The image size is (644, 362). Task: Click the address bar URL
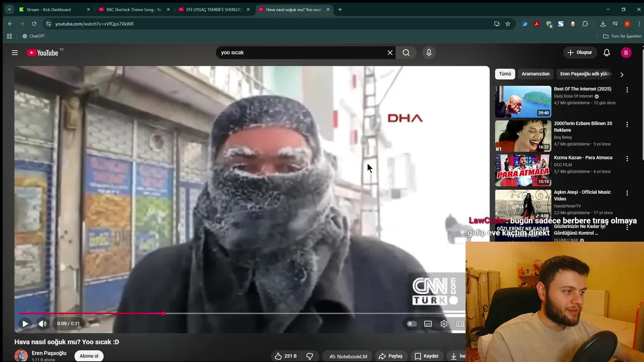[95, 24]
